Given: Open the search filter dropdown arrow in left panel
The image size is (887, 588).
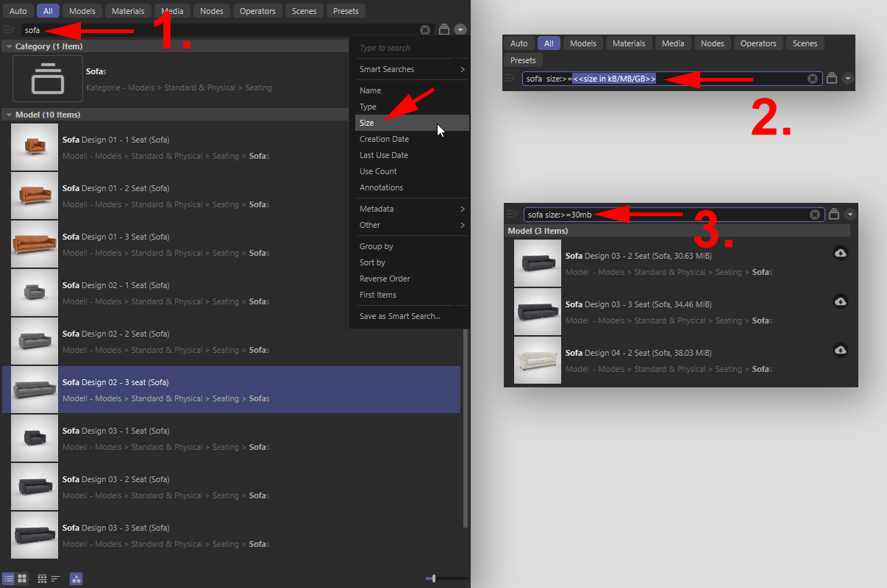Looking at the screenshot, I should tap(460, 30).
